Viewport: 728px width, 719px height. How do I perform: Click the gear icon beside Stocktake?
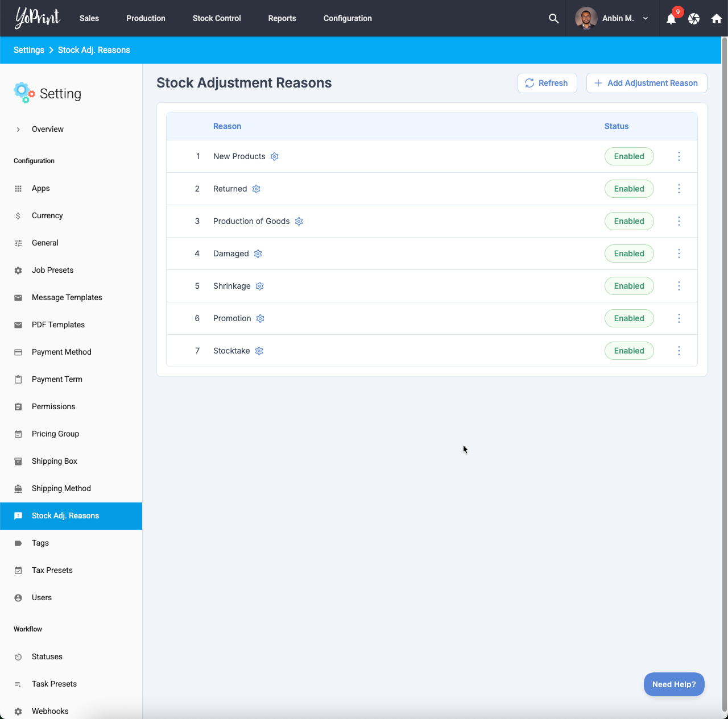259,351
